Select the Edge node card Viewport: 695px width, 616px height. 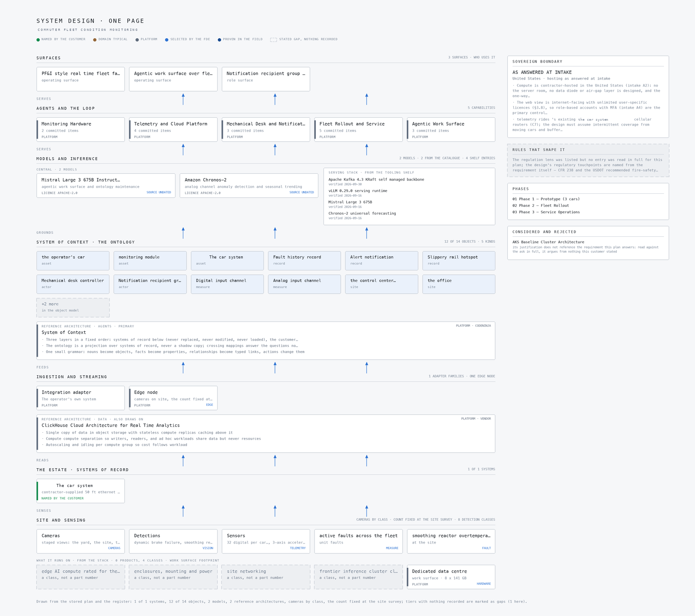tap(173, 398)
